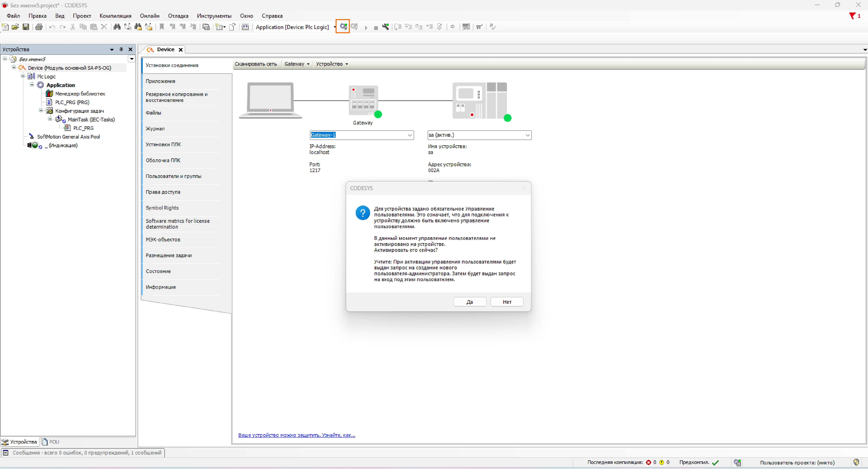The height and width of the screenshot is (469, 868).
Task: Click the Step Out debug icon
Action: point(419,27)
